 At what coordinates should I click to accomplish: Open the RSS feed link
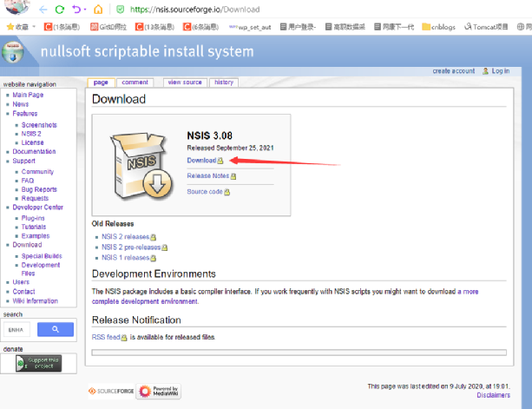[106, 337]
